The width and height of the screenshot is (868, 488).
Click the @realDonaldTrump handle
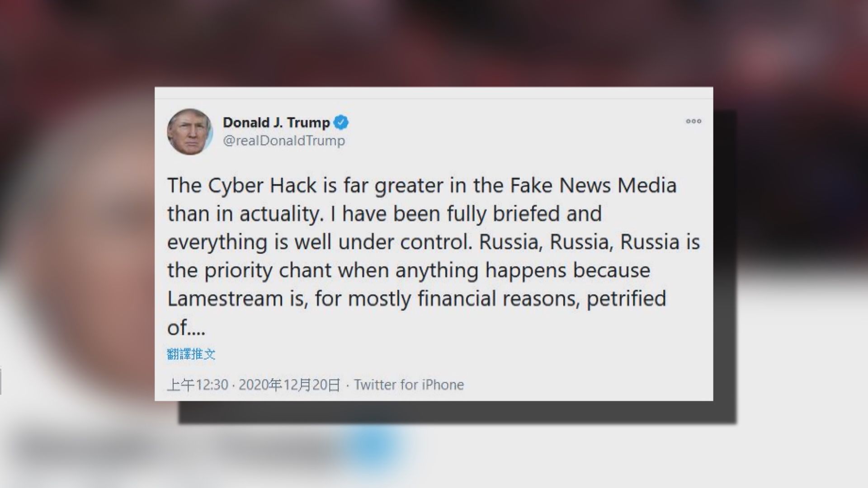pos(284,141)
